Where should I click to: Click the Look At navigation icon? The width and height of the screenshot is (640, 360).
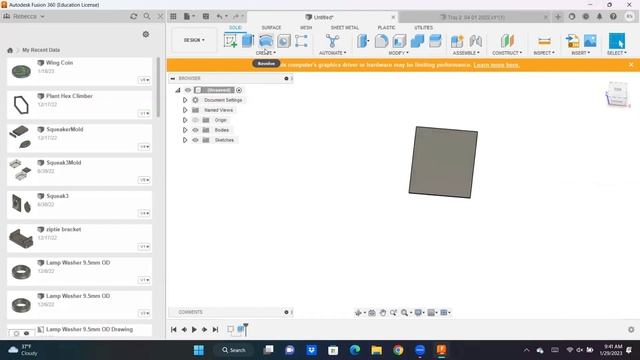pyautogui.click(x=372, y=313)
